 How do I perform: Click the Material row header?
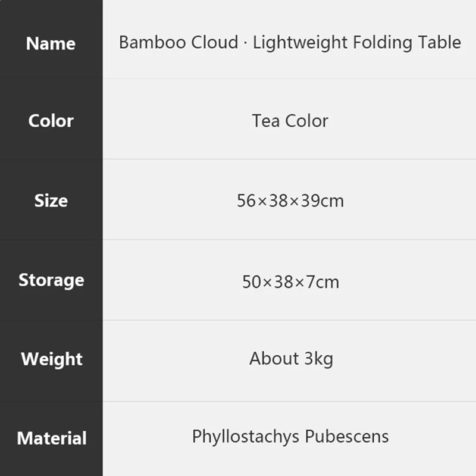click(x=51, y=439)
